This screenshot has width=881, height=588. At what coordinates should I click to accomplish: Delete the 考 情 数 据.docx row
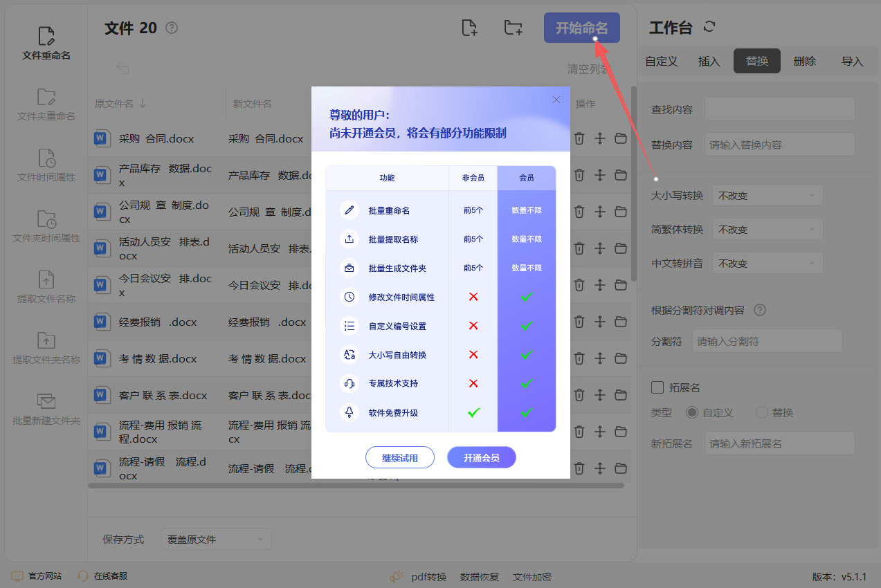pyautogui.click(x=579, y=358)
